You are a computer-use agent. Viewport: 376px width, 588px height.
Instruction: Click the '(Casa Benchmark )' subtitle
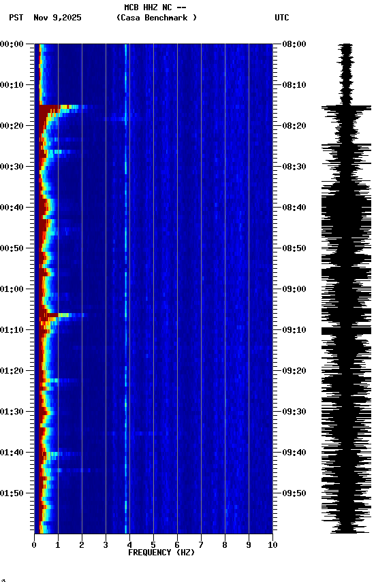click(157, 18)
